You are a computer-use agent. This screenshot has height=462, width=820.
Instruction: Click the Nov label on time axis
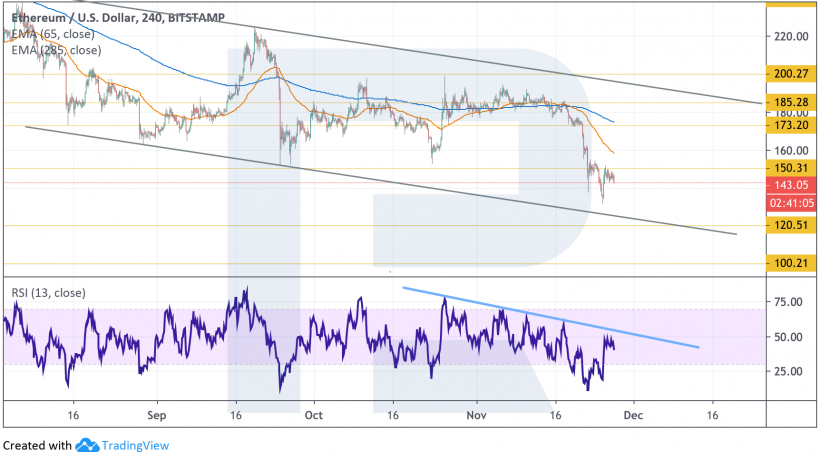pos(476,412)
